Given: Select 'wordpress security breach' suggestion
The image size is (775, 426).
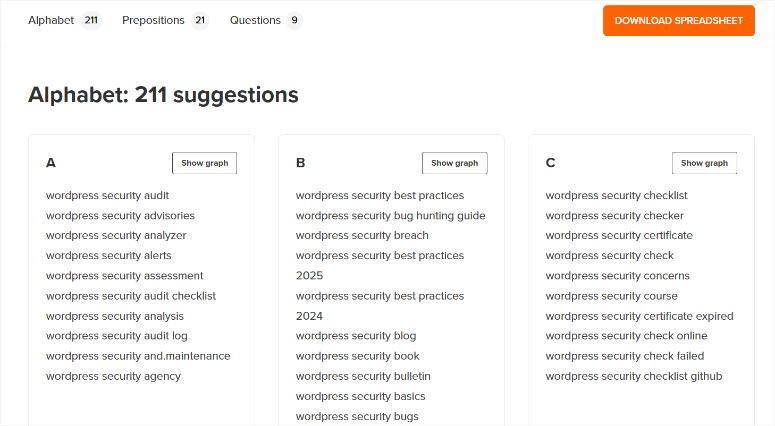Looking at the screenshot, I should pos(362,235).
